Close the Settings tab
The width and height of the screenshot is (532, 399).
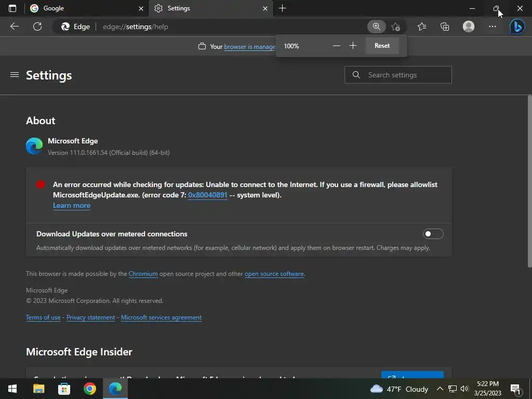point(265,8)
